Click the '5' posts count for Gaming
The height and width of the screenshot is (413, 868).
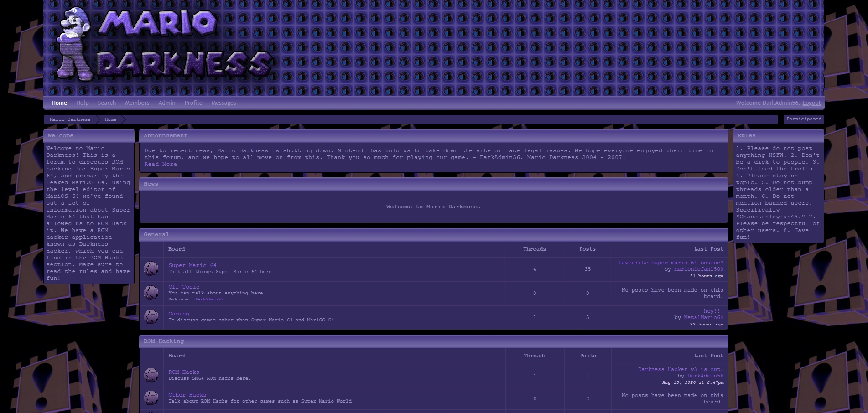pos(587,318)
